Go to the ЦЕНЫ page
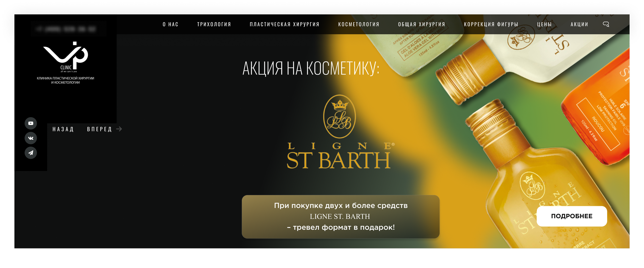The image size is (644, 268). (544, 24)
